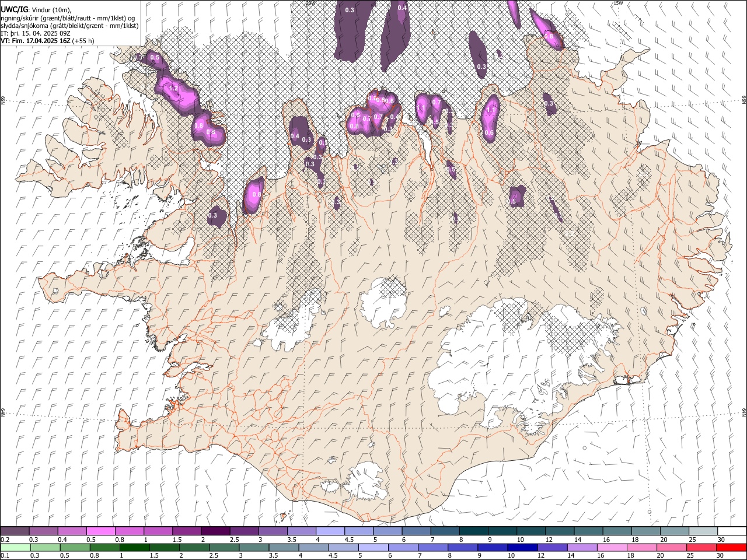Pick the upper-row swatch starting at 0.8
The height and width of the screenshot is (560, 747).
click(x=130, y=531)
